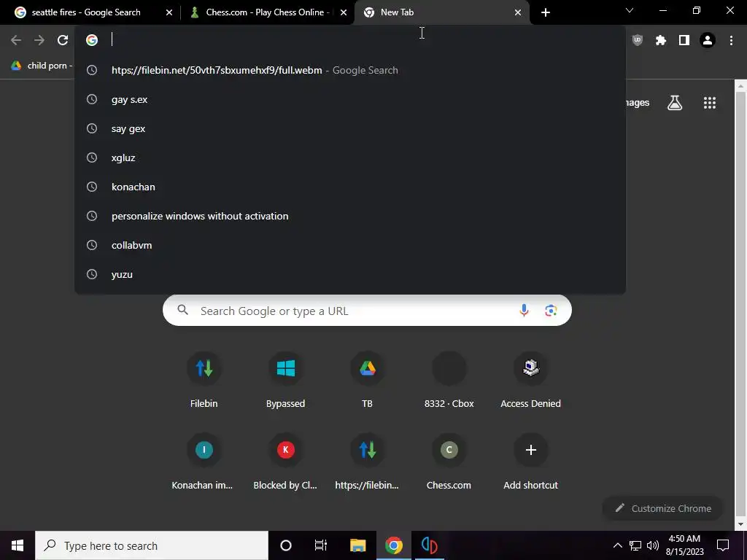747x560 pixels.
Task: Switch to the yuzu taskbar app
Action: (x=429, y=545)
